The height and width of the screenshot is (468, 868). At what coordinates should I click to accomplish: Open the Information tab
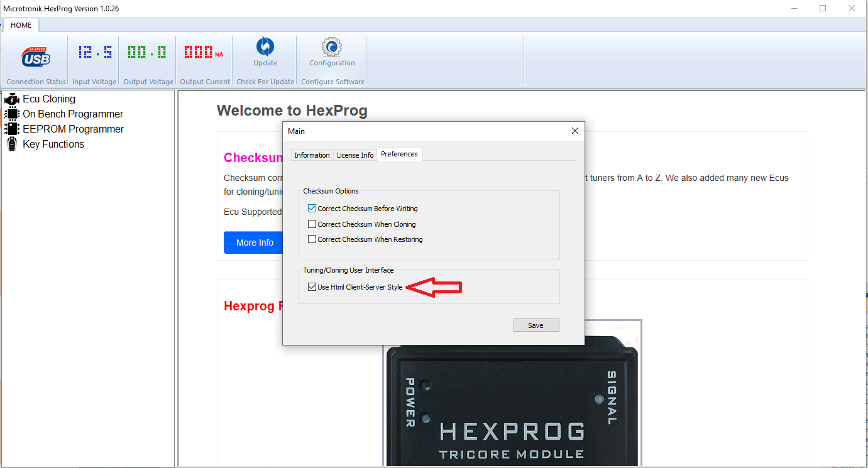(x=312, y=155)
